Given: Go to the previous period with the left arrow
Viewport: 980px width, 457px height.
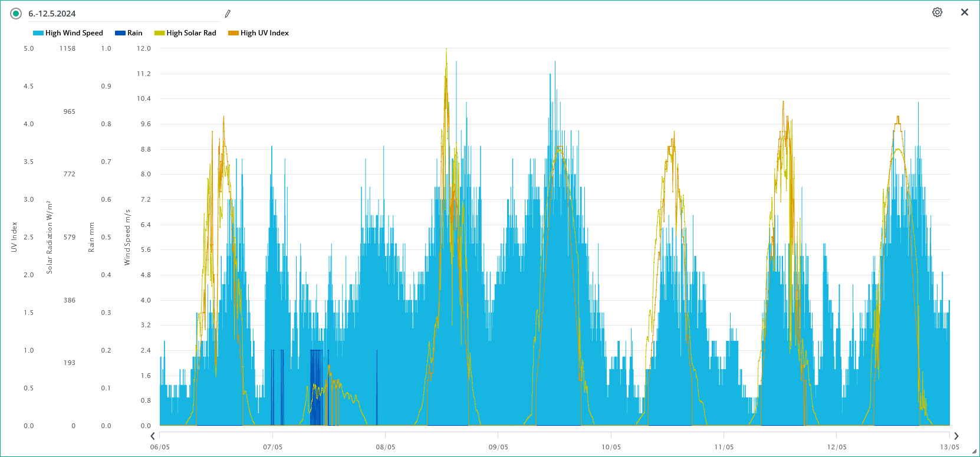Looking at the screenshot, I should (x=153, y=436).
